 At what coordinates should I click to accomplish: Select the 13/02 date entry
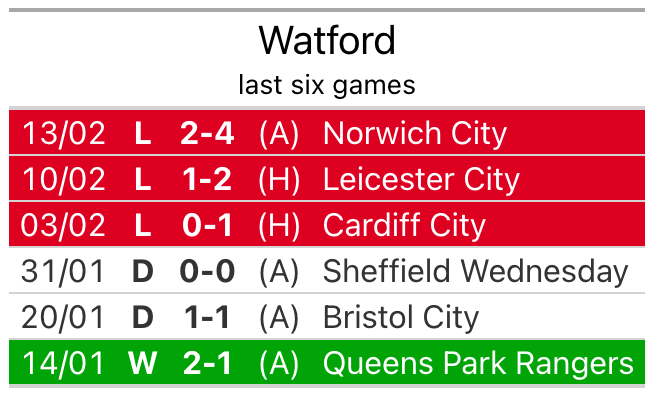click(63, 134)
